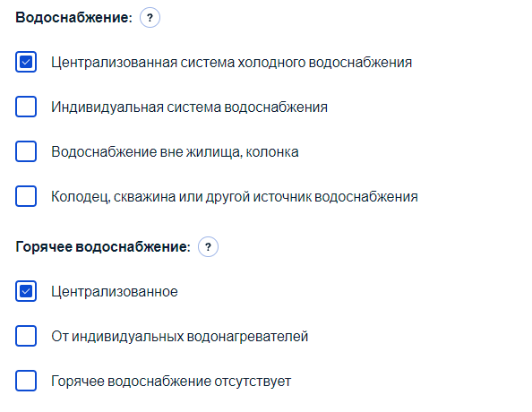This screenshot has width=532, height=412.
Task: Select the Индивидуальная система водоснабжения label text
Action: click(189, 107)
